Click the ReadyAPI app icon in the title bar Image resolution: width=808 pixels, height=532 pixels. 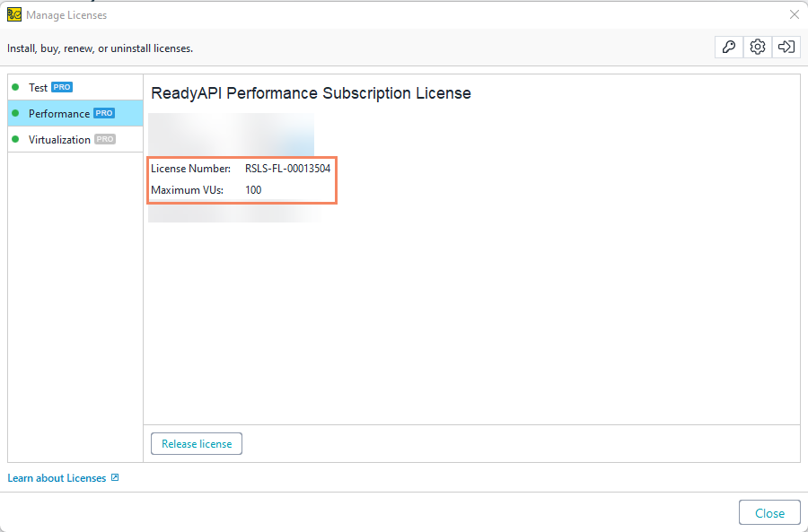(13, 15)
